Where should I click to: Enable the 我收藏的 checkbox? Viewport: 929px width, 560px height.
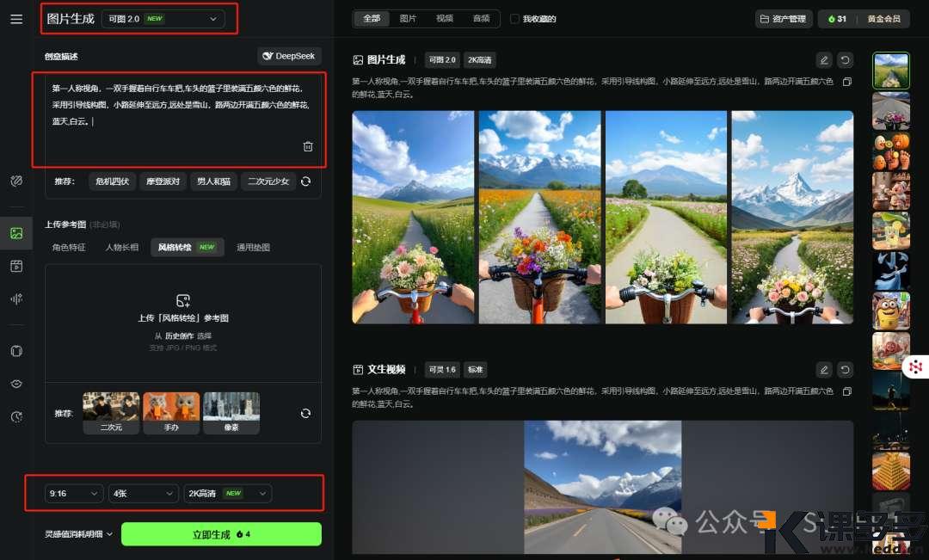514,17
